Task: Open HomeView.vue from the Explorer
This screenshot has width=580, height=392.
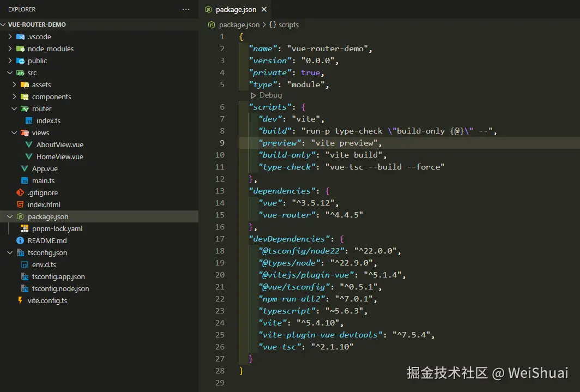Action: click(60, 157)
